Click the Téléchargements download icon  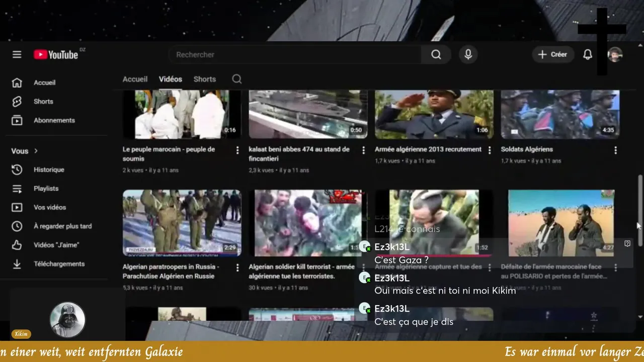17,264
